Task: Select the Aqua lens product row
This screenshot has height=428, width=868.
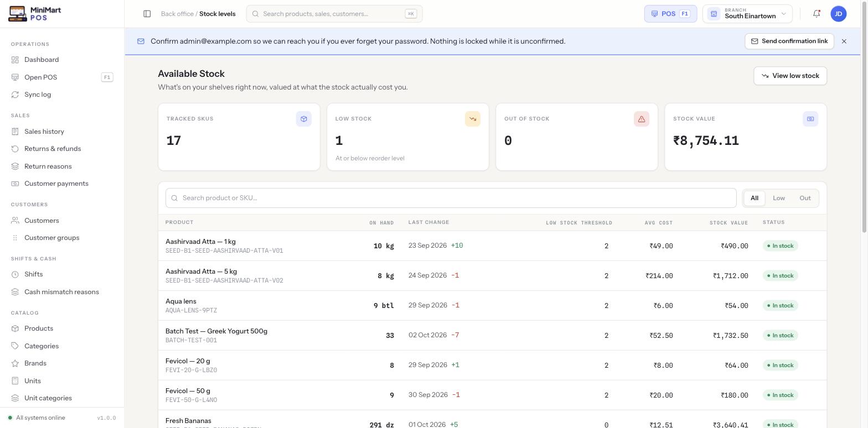Action: [x=492, y=306]
